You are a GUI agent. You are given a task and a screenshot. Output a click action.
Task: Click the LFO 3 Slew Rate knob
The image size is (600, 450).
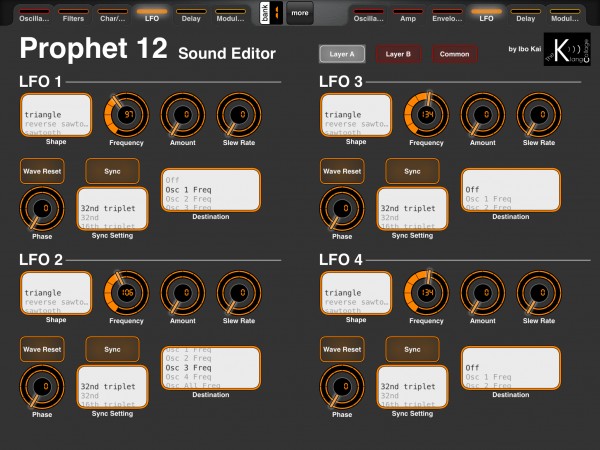click(x=539, y=115)
